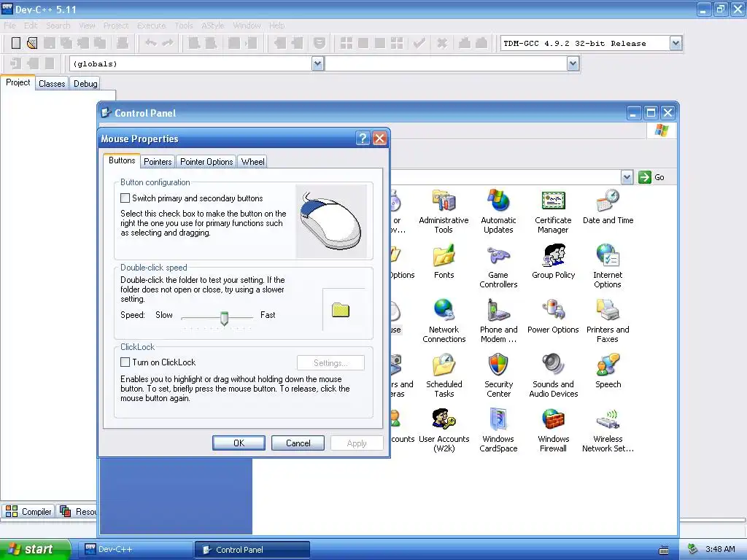Switch to Debug tab in Dev-C++

point(85,84)
